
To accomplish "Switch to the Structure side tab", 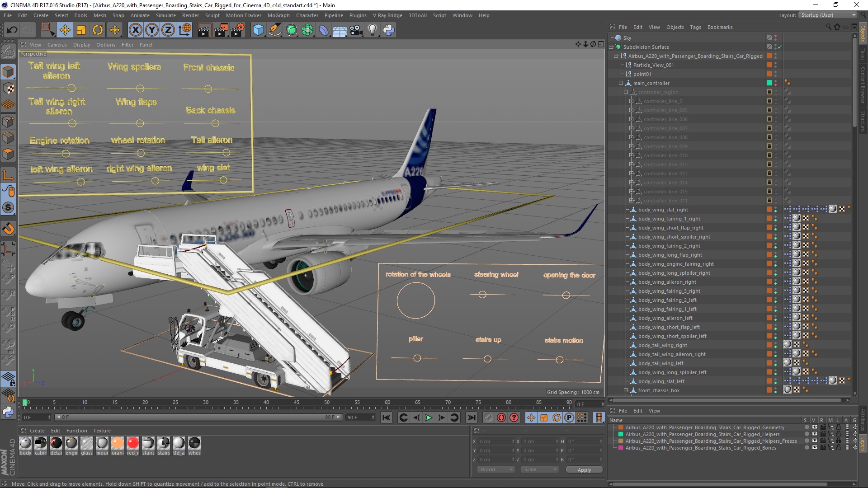I will [x=863, y=122].
